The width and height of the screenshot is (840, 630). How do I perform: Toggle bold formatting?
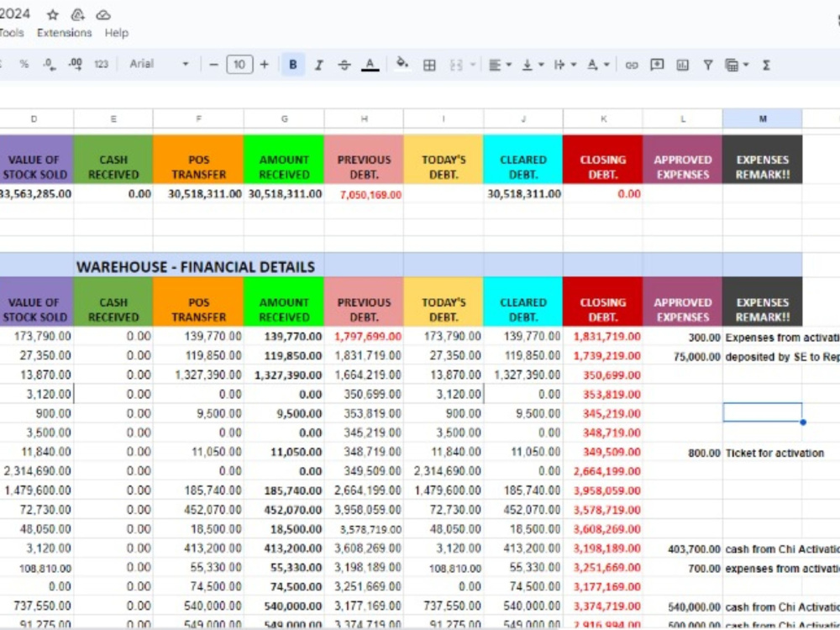[293, 65]
